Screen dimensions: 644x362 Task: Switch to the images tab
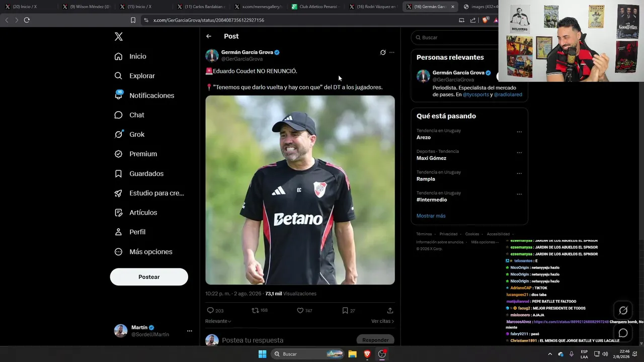[481, 7]
